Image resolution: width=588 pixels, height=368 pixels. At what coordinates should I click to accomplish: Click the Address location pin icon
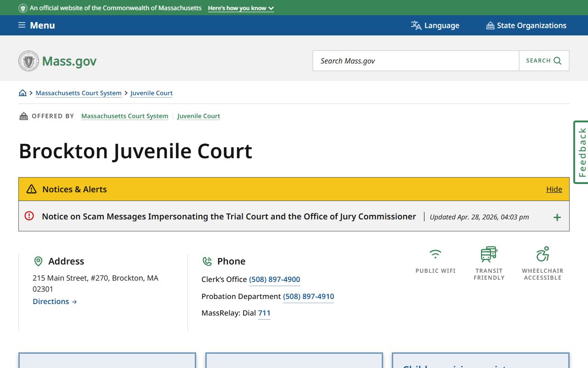coord(39,261)
